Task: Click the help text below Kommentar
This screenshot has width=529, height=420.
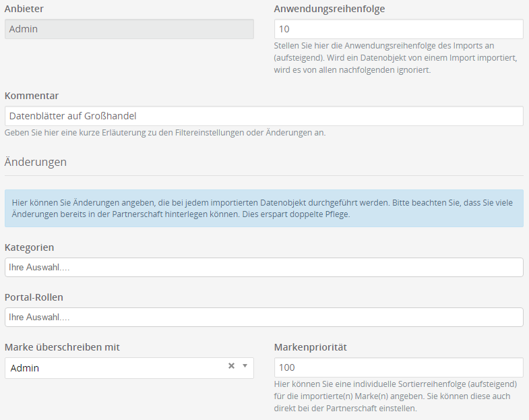Action: pos(165,133)
